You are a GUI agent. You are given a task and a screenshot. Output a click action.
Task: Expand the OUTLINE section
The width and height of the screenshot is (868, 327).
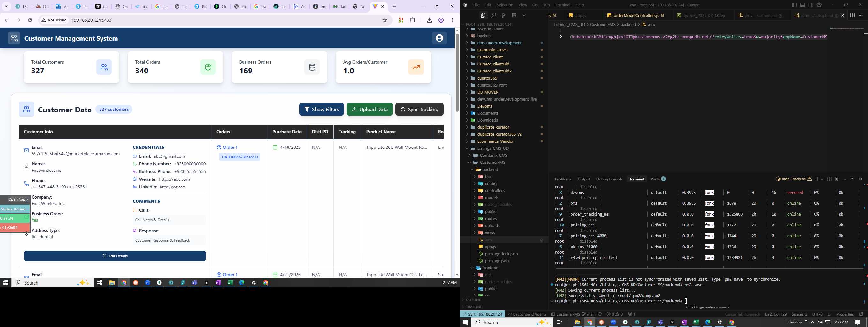(x=504, y=300)
